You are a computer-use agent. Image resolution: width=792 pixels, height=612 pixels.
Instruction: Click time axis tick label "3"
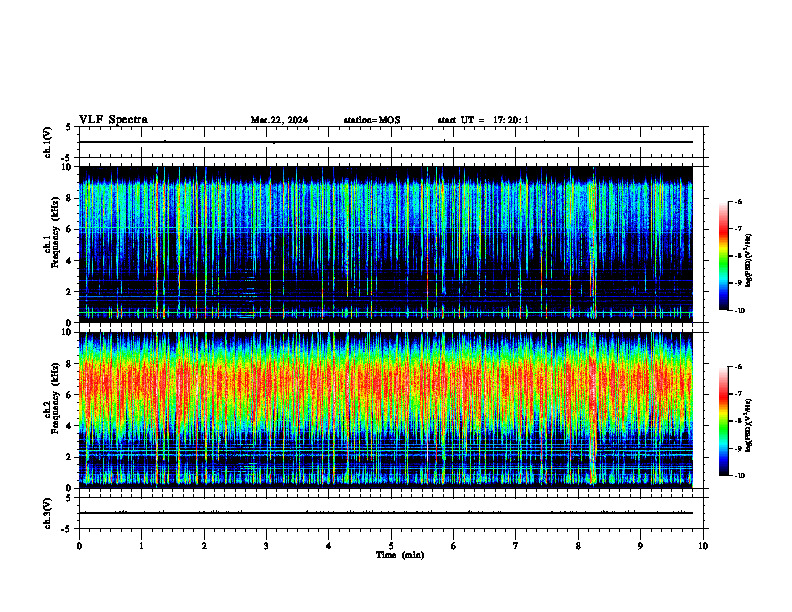point(266,546)
